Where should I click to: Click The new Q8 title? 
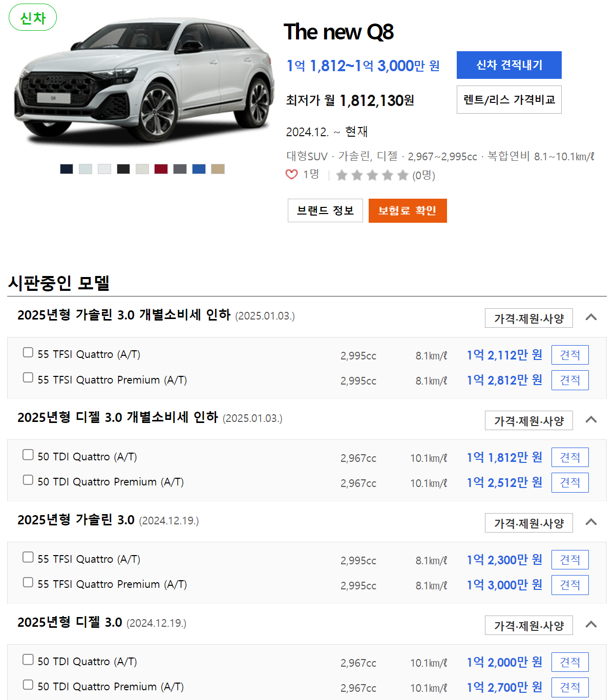pos(338,32)
